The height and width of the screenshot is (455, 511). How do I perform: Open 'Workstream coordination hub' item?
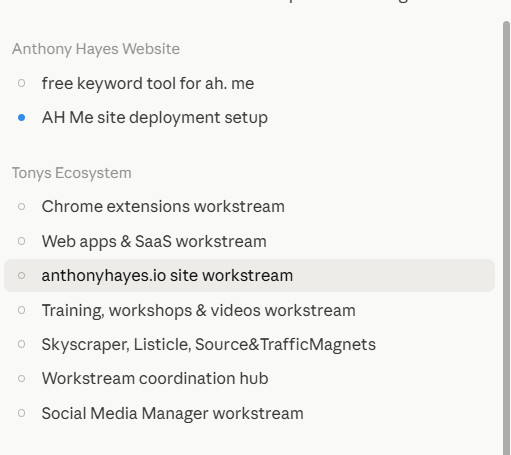click(x=249, y=378)
